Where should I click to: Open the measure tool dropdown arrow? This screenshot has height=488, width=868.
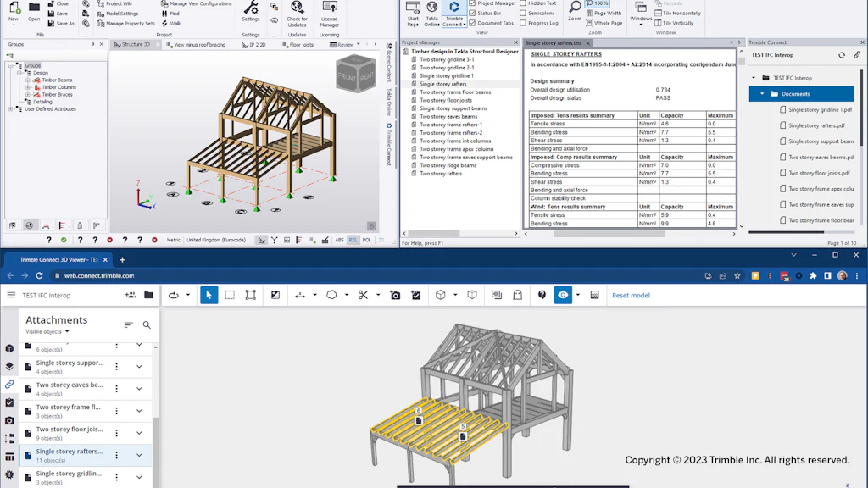click(314, 295)
